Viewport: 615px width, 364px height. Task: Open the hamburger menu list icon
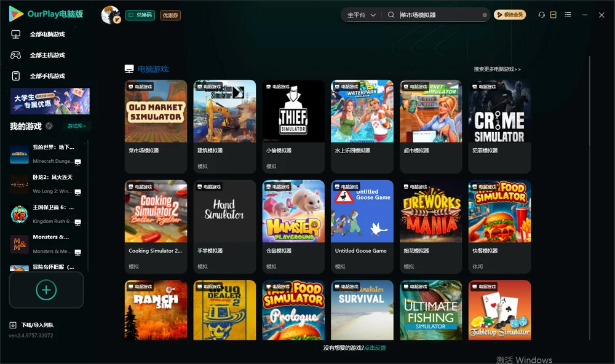click(568, 15)
